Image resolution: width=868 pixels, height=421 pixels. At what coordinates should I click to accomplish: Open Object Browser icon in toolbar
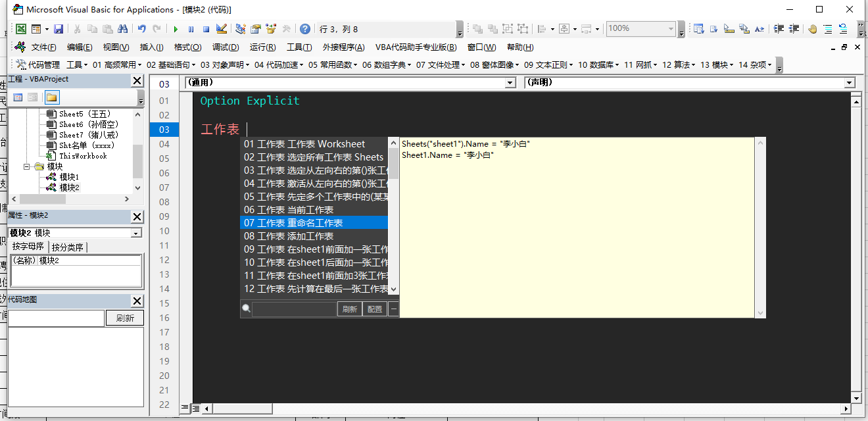tap(271, 29)
